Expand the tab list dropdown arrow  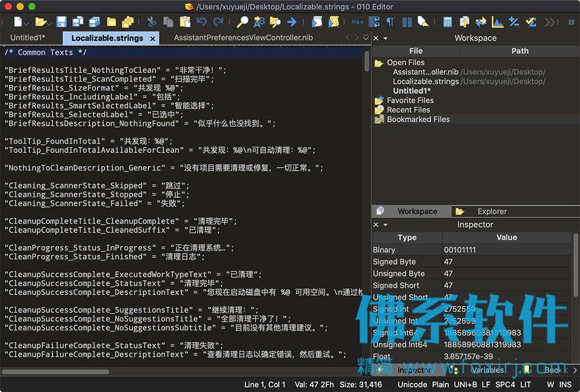[366, 37]
